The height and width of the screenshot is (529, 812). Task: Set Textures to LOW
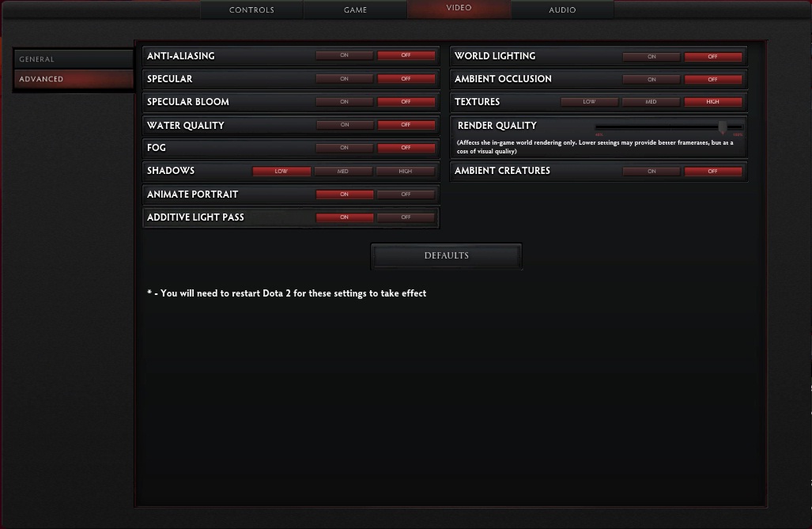(x=589, y=102)
